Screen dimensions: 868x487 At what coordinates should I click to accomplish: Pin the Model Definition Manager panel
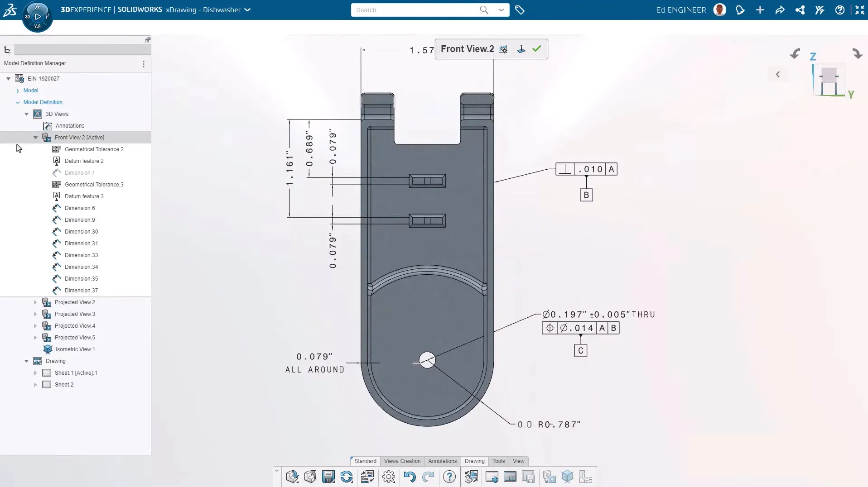(x=147, y=40)
